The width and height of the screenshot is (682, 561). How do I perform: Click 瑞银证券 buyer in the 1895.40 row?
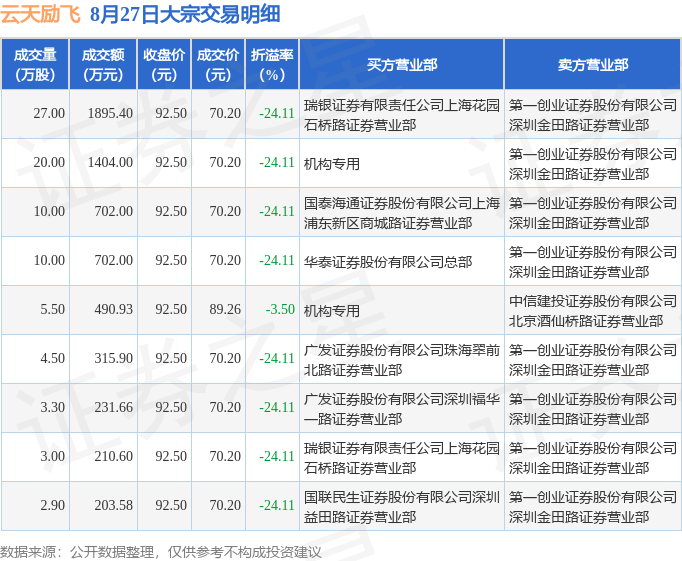coord(401,115)
